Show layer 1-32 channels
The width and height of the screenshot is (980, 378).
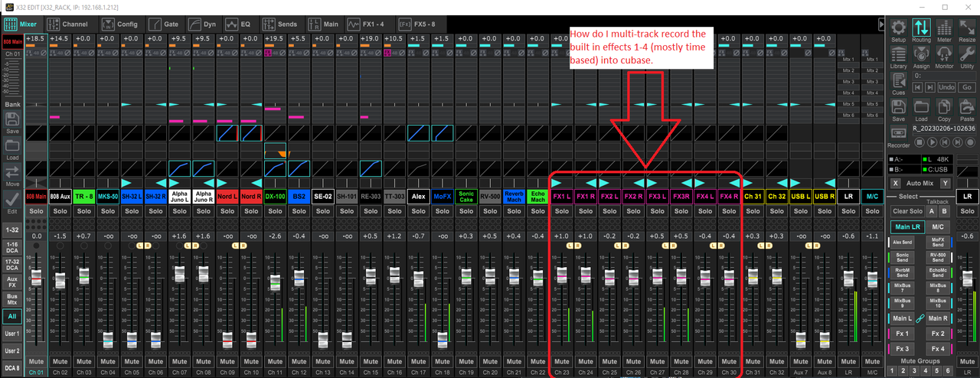click(x=12, y=230)
